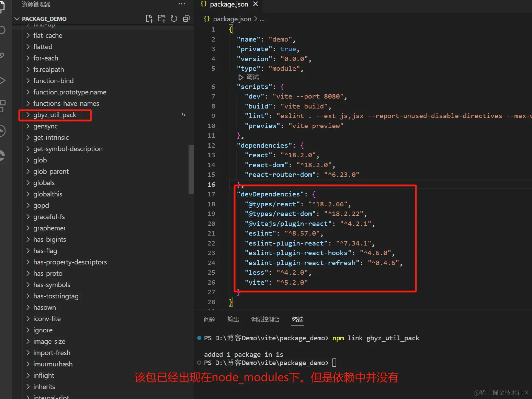Collapse all folders in explorer

point(186,19)
